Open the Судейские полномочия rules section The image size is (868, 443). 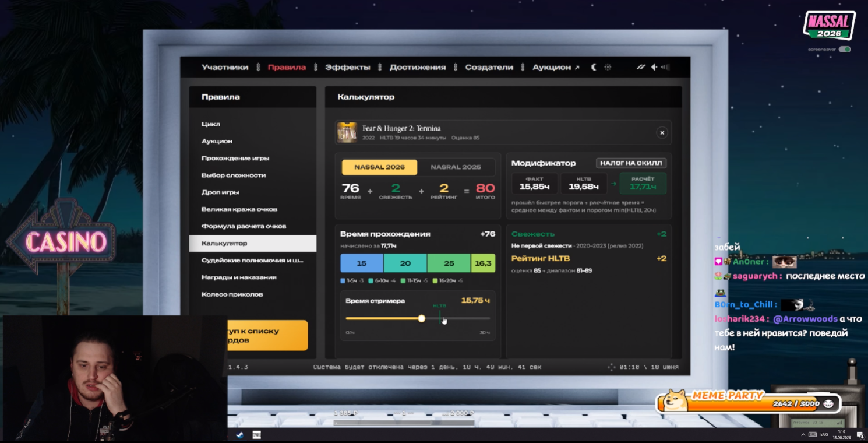click(x=253, y=260)
